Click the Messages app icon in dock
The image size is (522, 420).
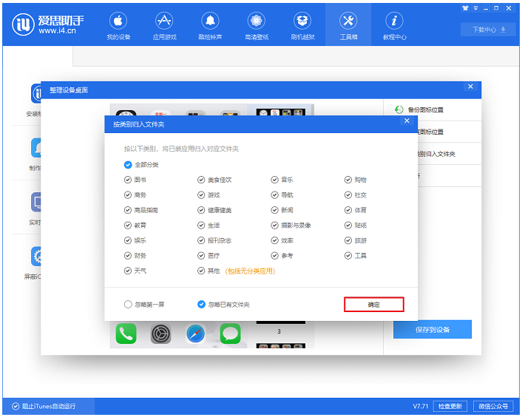pyautogui.click(x=231, y=333)
